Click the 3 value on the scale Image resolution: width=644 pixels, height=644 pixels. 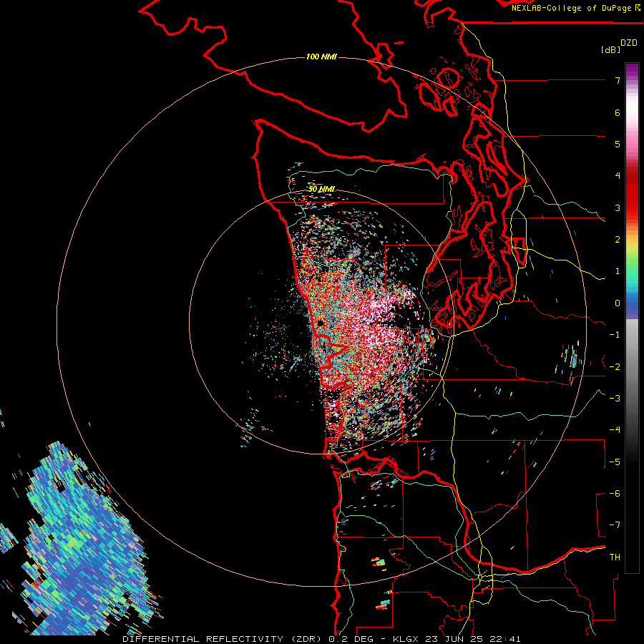(618, 208)
